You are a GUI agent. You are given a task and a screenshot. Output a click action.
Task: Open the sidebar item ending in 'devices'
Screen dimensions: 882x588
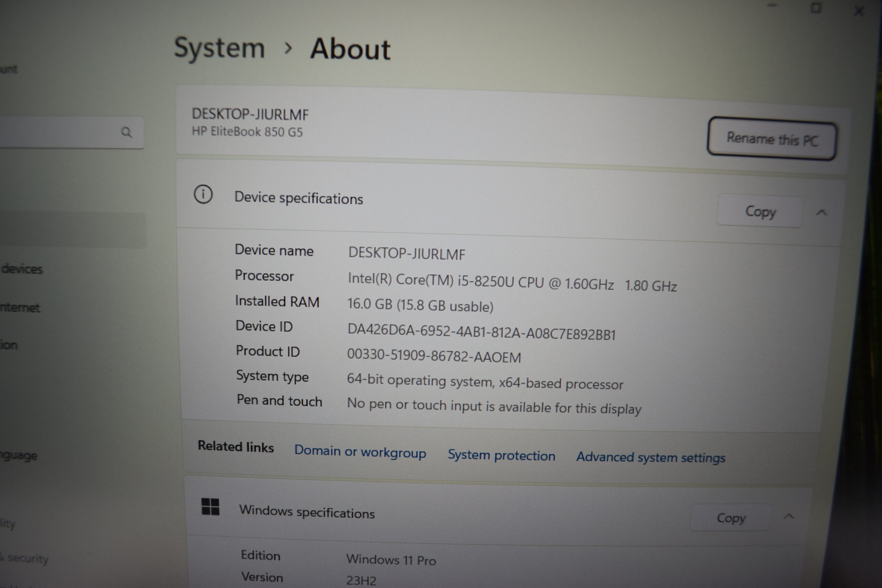pyautogui.click(x=22, y=269)
